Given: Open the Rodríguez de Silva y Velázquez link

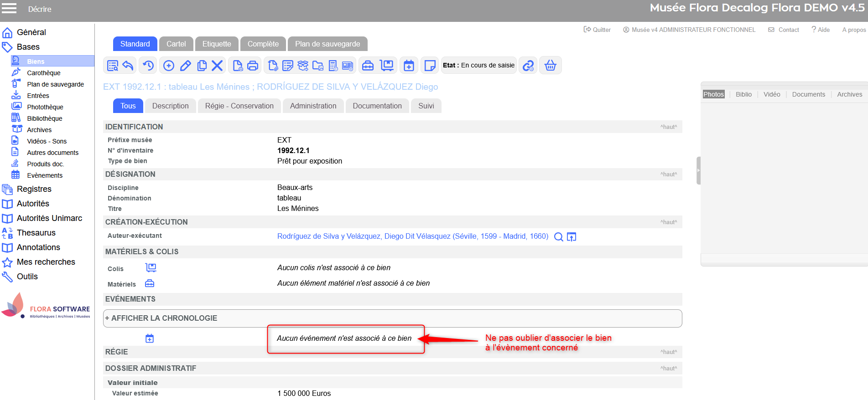Looking at the screenshot, I should [412, 236].
